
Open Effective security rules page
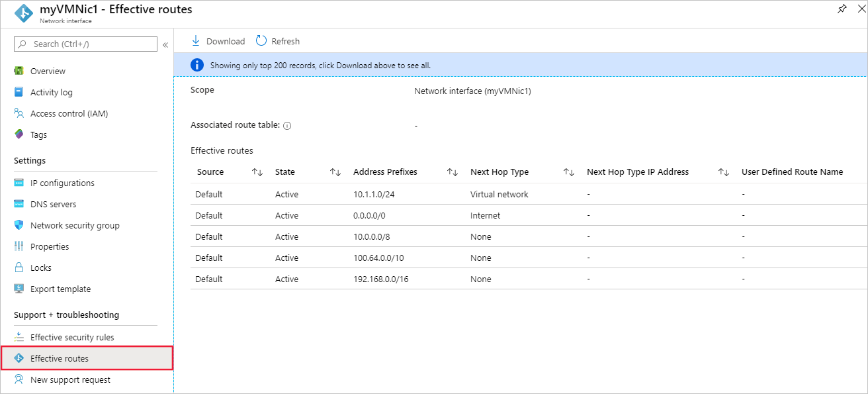tap(72, 337)
